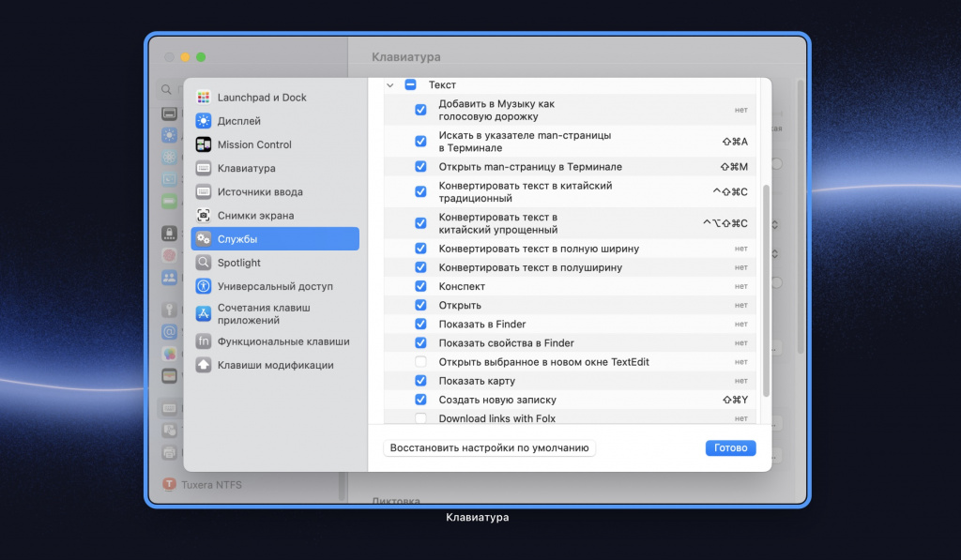961x560 pixels.
Task: Click the shortcut field for Показать карту
Action: [x=740, y=381]
